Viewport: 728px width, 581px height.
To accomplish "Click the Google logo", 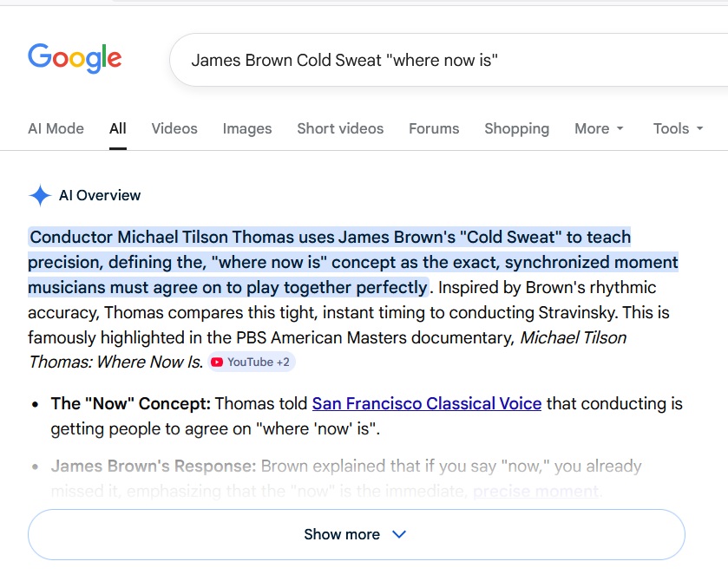I will 75,58.
